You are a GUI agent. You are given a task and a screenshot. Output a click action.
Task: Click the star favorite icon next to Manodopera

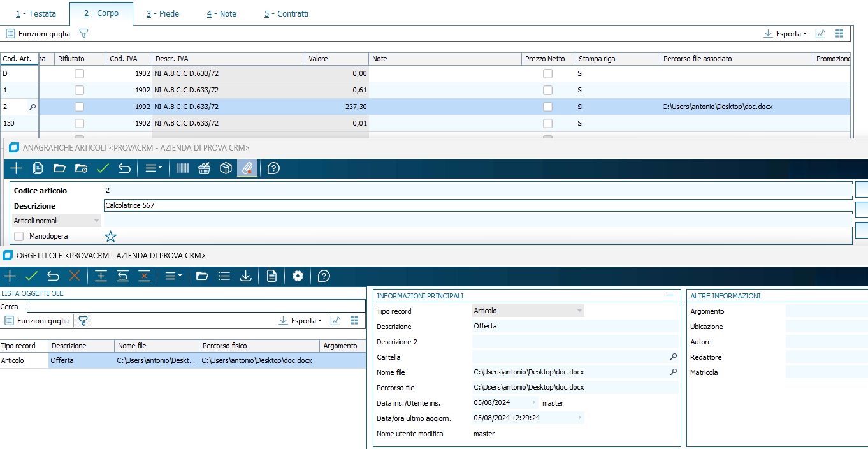[111, 237]
